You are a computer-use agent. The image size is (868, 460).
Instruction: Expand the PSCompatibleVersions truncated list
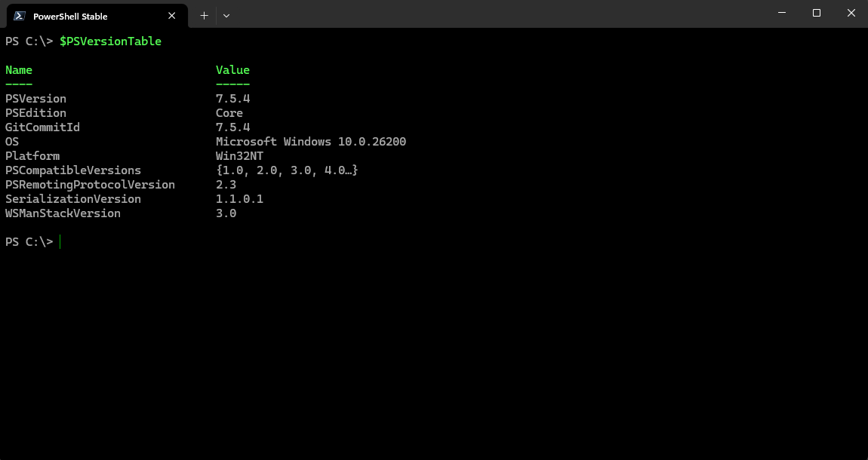coord(287,170)
